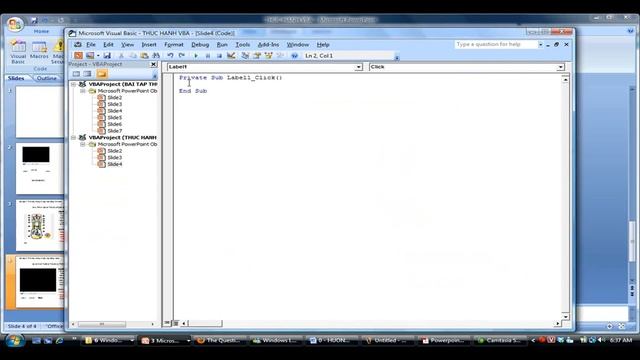Open the Click procedure dropdown
Image resolution: width=640 pixels, height=360 pixels.
[560, 67]
